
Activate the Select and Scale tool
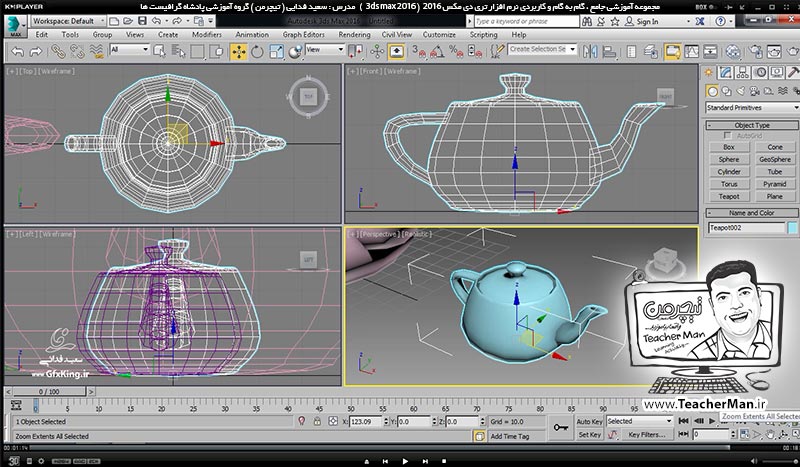[276, 52]
